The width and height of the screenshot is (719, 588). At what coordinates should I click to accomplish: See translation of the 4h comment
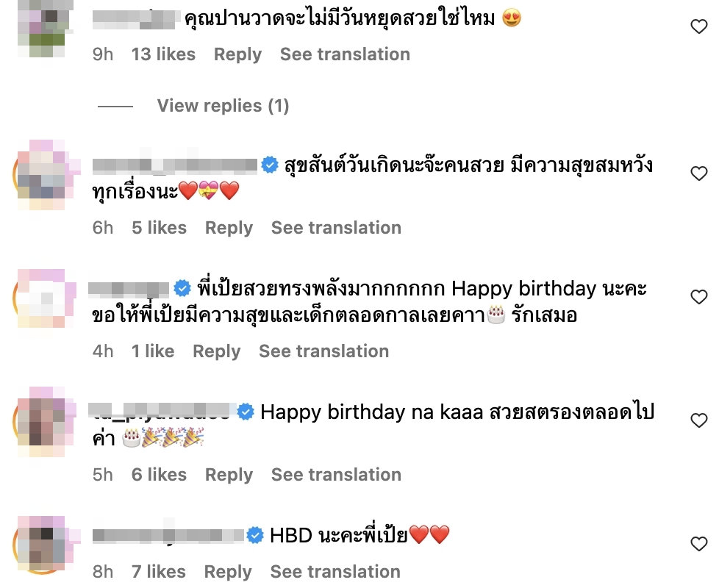pyautogui.click(x=323, y=351)
